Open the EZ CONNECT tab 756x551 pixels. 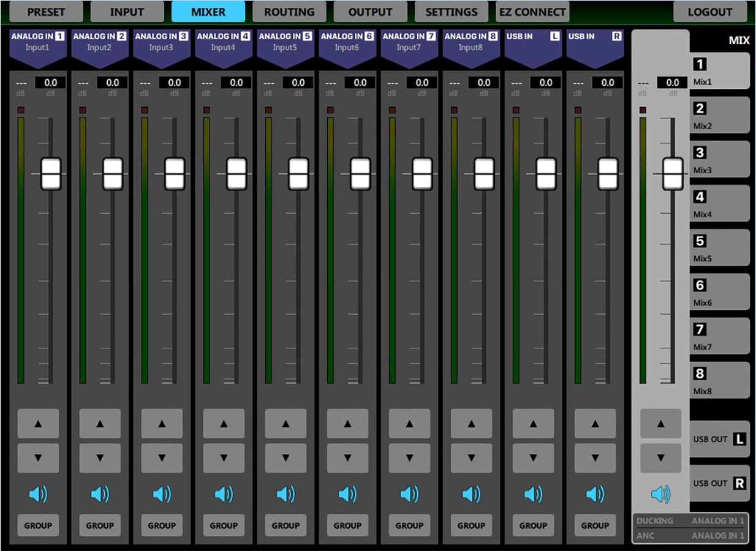532,12
